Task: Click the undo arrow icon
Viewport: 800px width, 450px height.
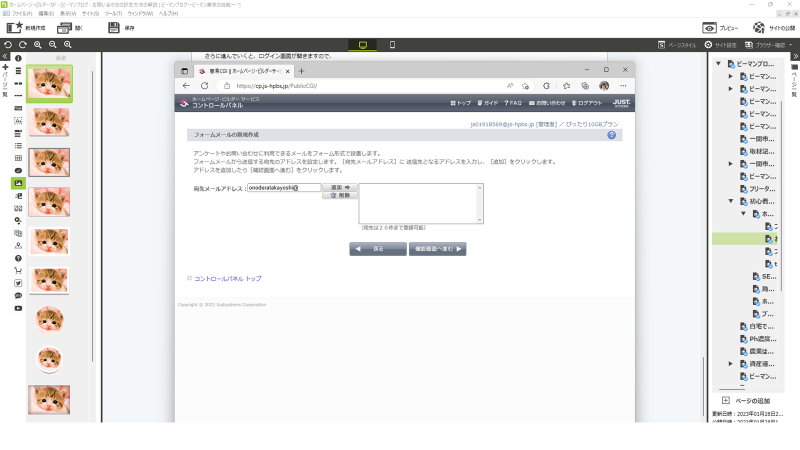Action: (x=8, y=45)
